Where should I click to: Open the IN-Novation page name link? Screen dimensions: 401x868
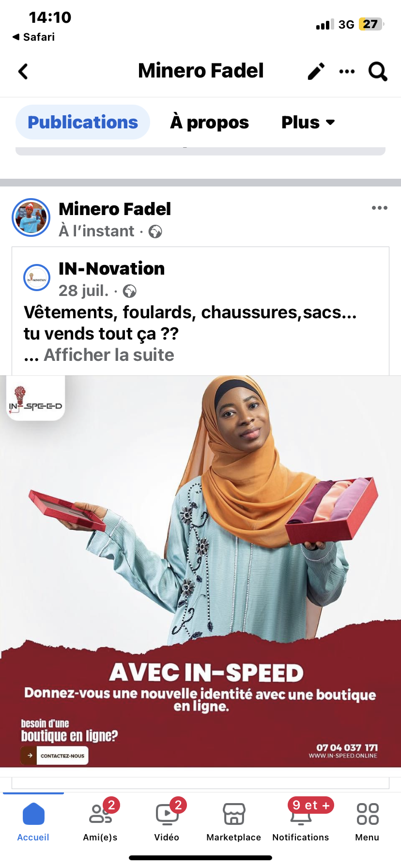[112, 268]
